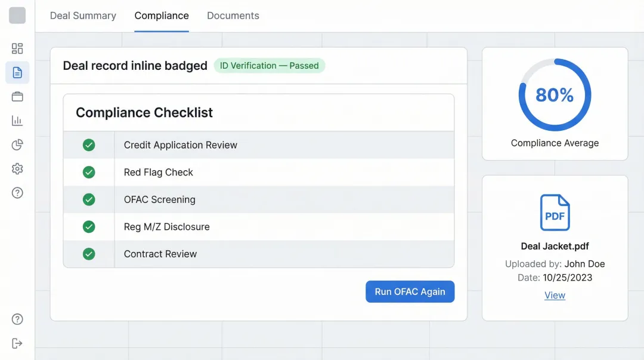Image resolution: width=644 pixels, height=360 pixels.
Task: Click the ID Verification Passed badge
Action: click(x=270, y=66)
